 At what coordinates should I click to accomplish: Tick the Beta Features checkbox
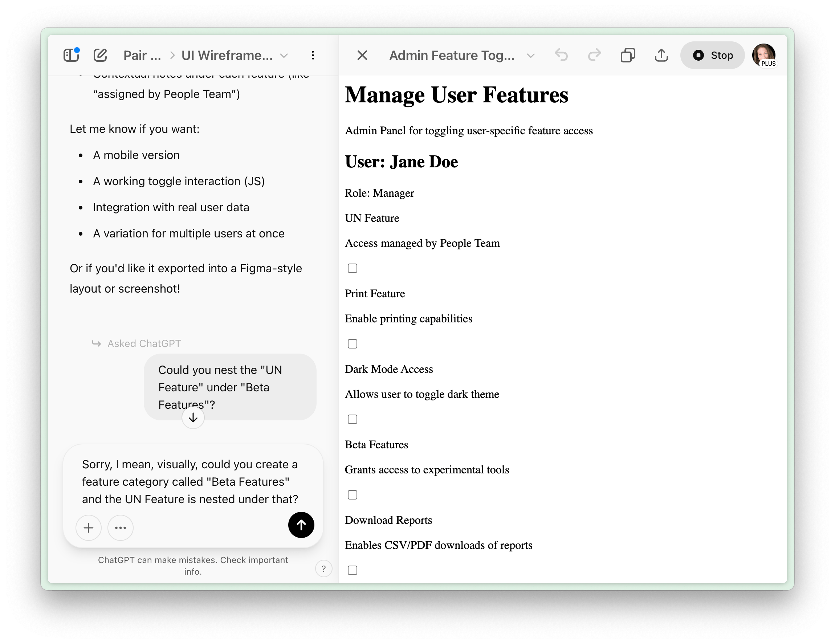coord(353,495)
